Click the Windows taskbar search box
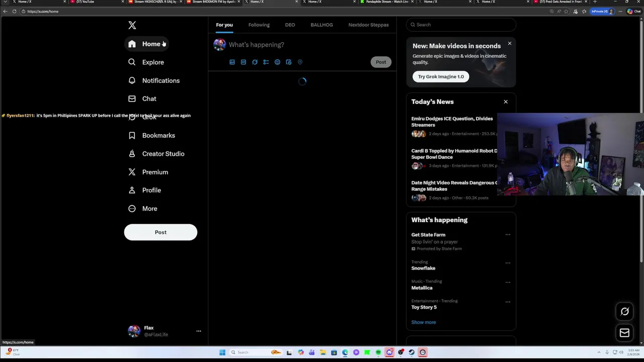Screen dimensions: 644x362 [257, 352]
